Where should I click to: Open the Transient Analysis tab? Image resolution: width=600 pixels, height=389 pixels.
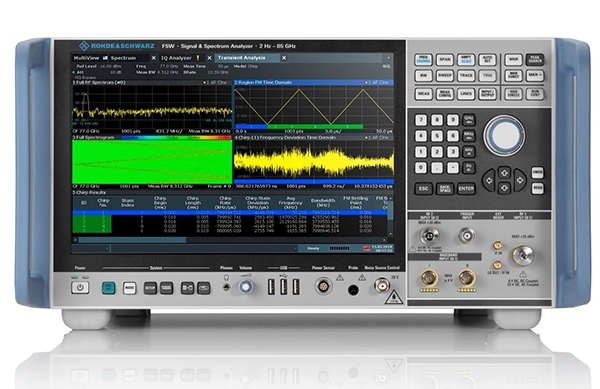coord(241,58)
